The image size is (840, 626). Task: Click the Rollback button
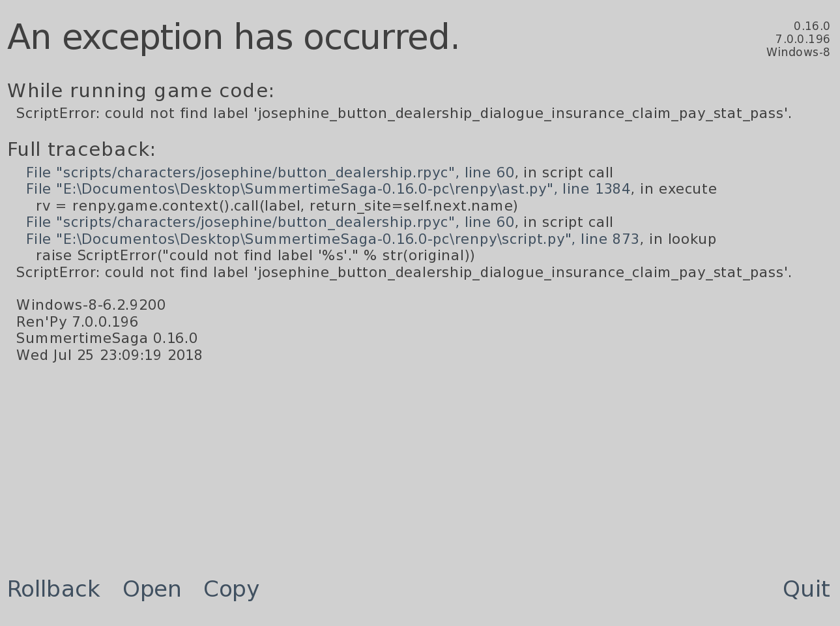click(53, 589)
